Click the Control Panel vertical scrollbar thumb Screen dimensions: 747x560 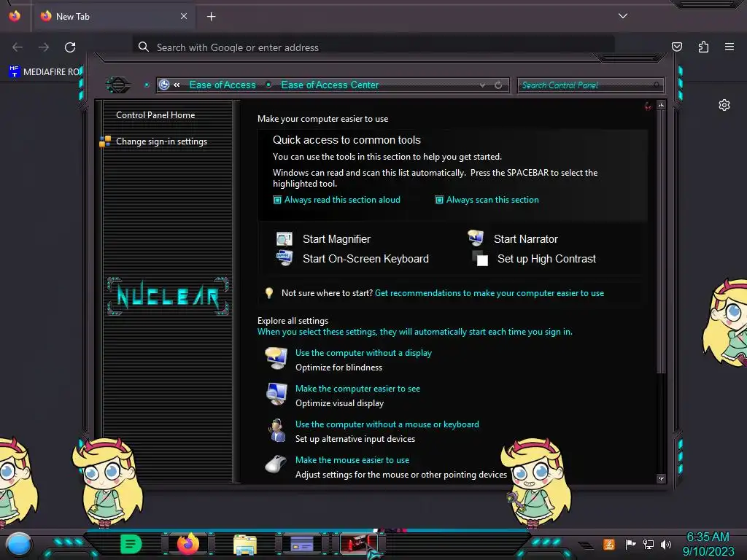tap(661, 242)
